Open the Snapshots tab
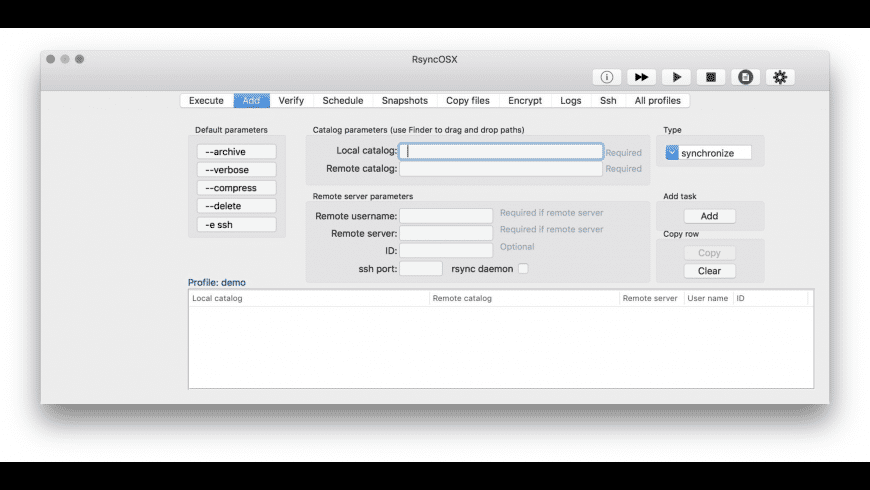Viewport: 870px width, 490px height. click(x=405, y=100)
